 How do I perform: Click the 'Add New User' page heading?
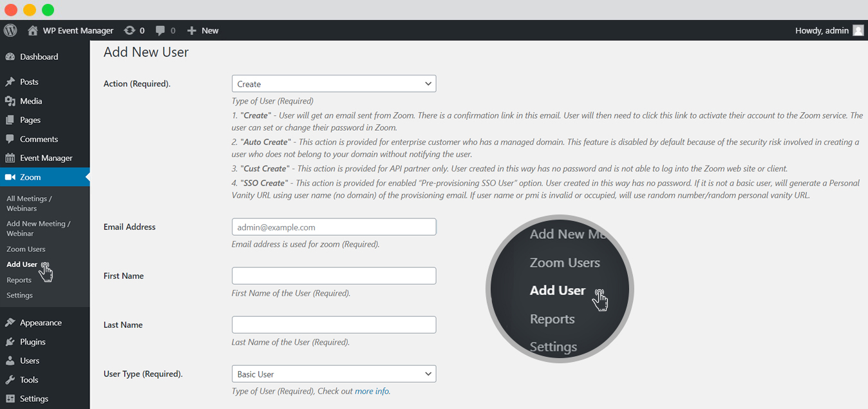(x=146, y=53)
